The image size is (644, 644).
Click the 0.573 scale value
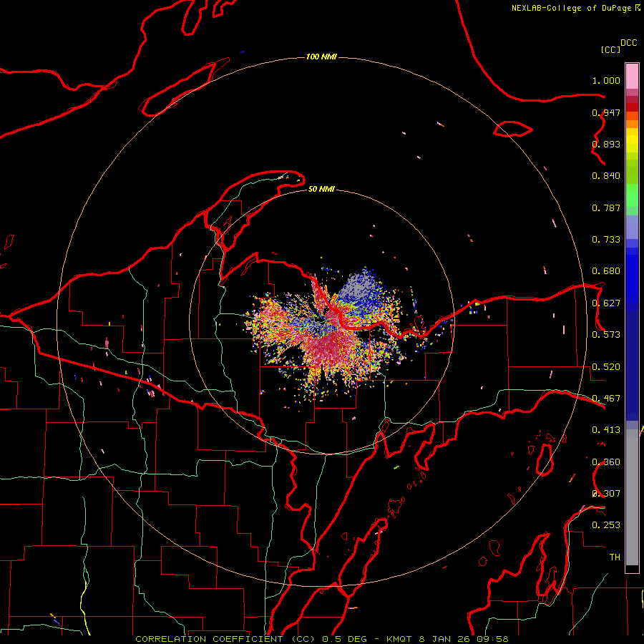(x=606, y=335)
